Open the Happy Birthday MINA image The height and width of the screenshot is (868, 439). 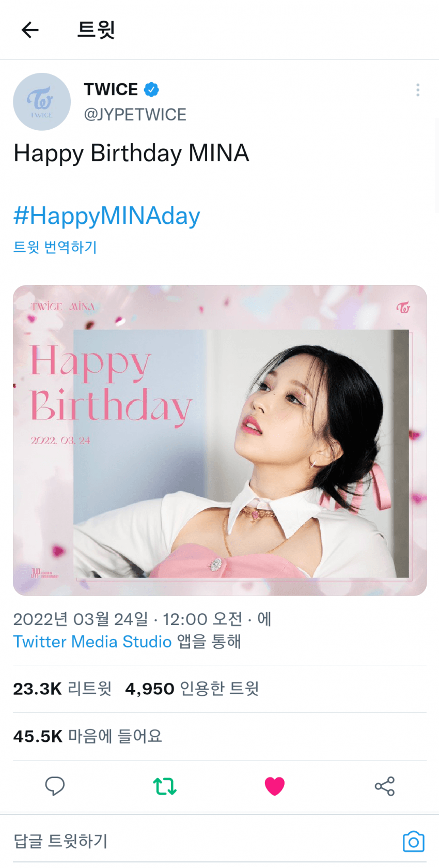tap(220, 440)
